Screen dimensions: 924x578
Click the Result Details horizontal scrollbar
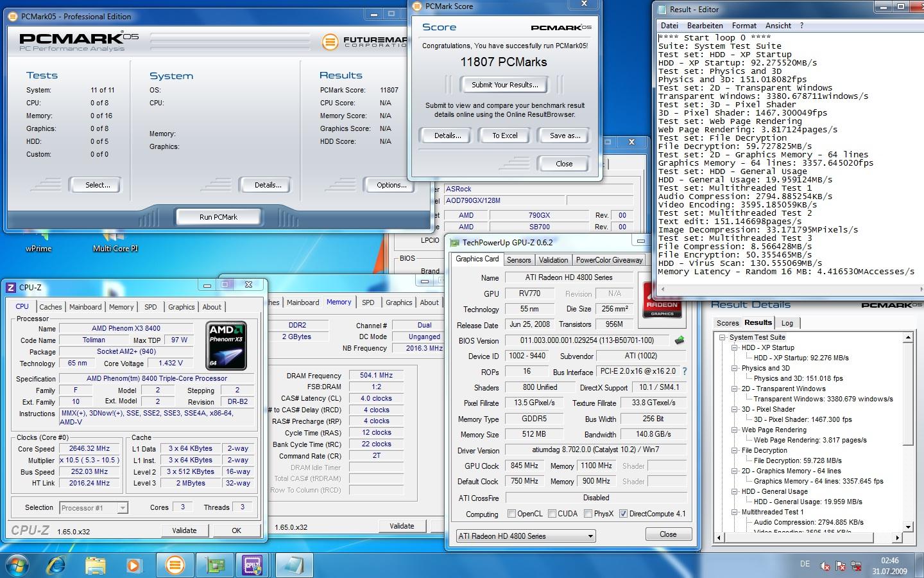[x=809, y=536]
